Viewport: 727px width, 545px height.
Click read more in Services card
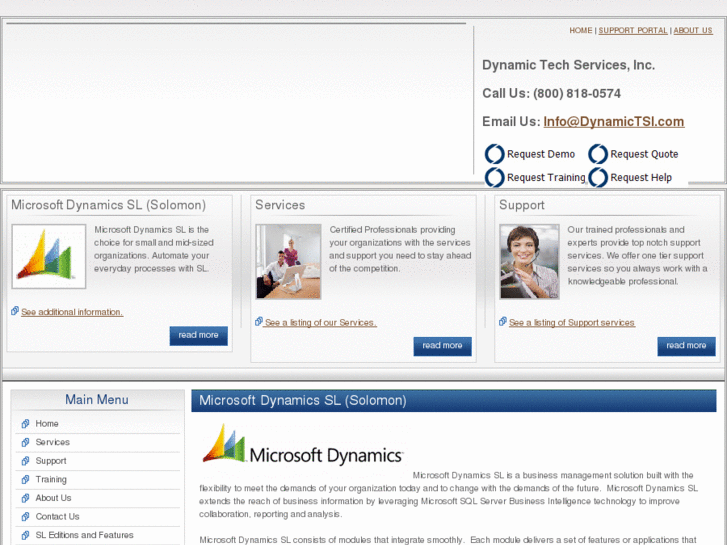click(x=442, y=346)
